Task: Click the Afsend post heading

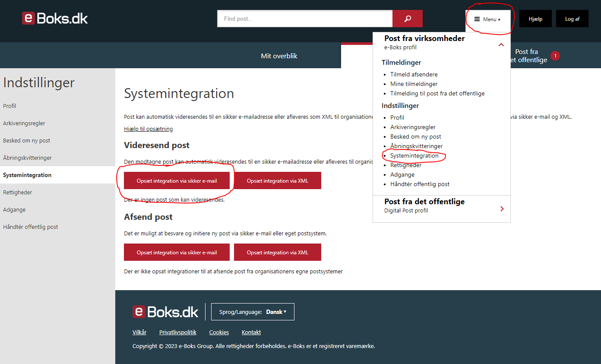Action: pos(148,217)
